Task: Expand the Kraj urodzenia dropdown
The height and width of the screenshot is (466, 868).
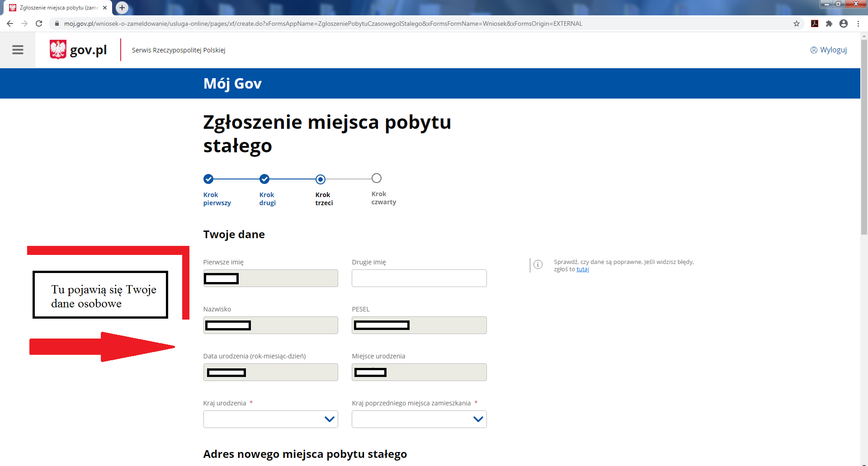Action: pyautogui.click(x=271, y=419)
